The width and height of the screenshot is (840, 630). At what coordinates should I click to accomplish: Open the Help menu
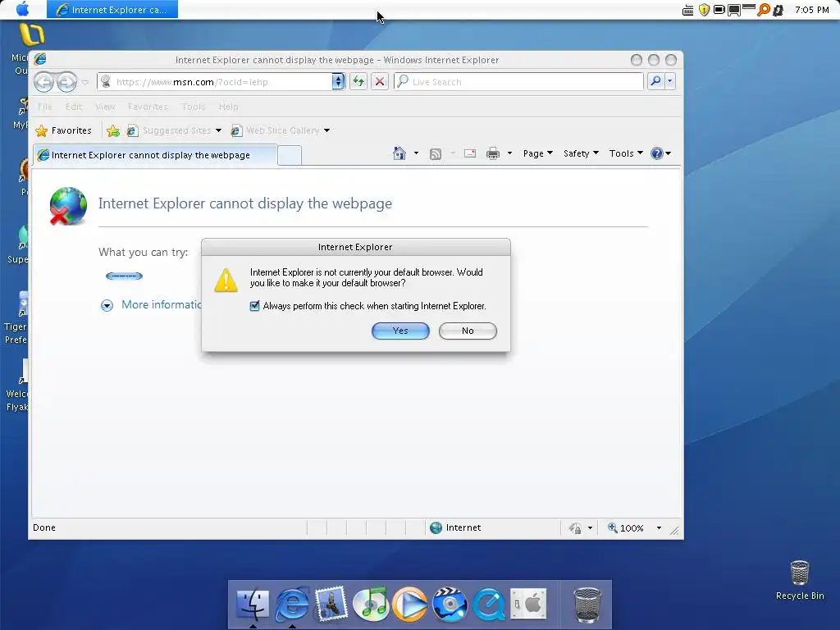(228, 107)
